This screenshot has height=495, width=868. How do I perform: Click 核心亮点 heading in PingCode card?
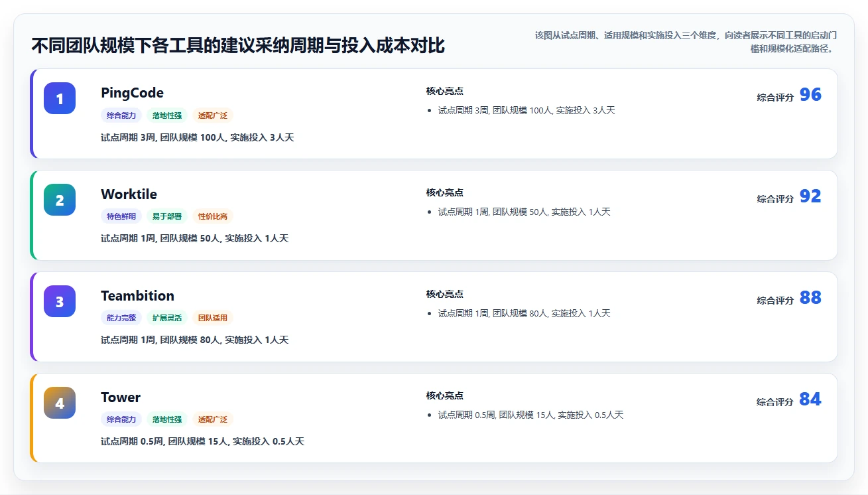444,91
